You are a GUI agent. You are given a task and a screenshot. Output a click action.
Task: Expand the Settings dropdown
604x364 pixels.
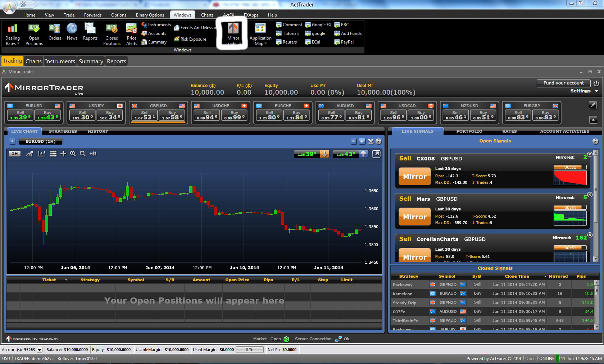pyautogui.click(x=596, y=91)
